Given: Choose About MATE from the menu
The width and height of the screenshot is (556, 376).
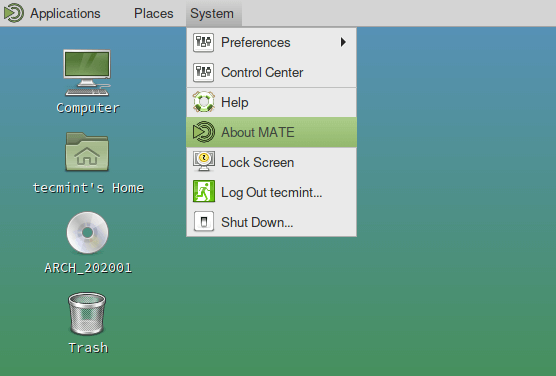Looking at the screenshot, I should coord(272,132).
